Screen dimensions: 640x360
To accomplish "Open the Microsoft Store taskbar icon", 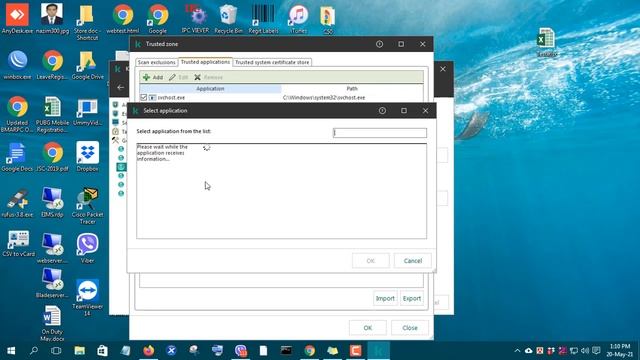I will pos(102,351).
